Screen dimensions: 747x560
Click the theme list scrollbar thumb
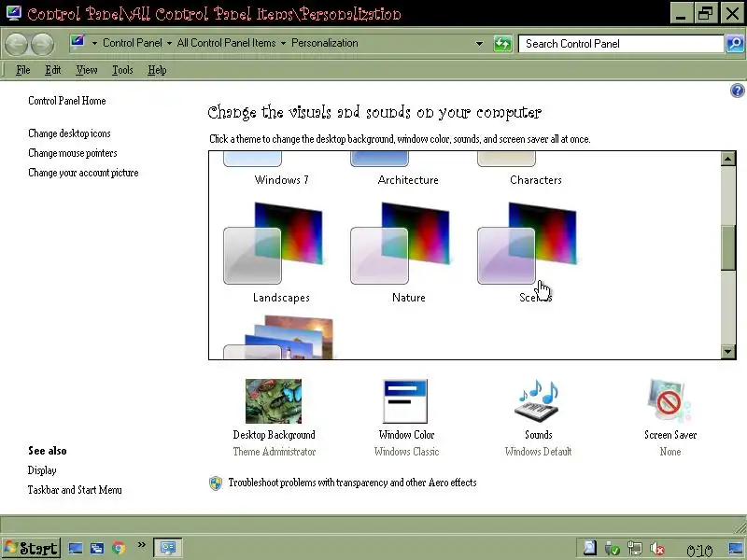pyautogui.click(x=727, y=248)
